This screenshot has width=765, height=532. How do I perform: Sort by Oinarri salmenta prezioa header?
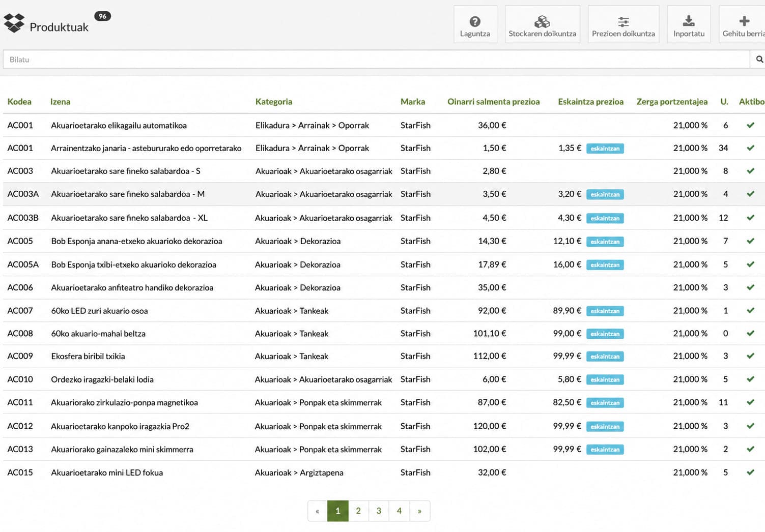coord(493,102)
